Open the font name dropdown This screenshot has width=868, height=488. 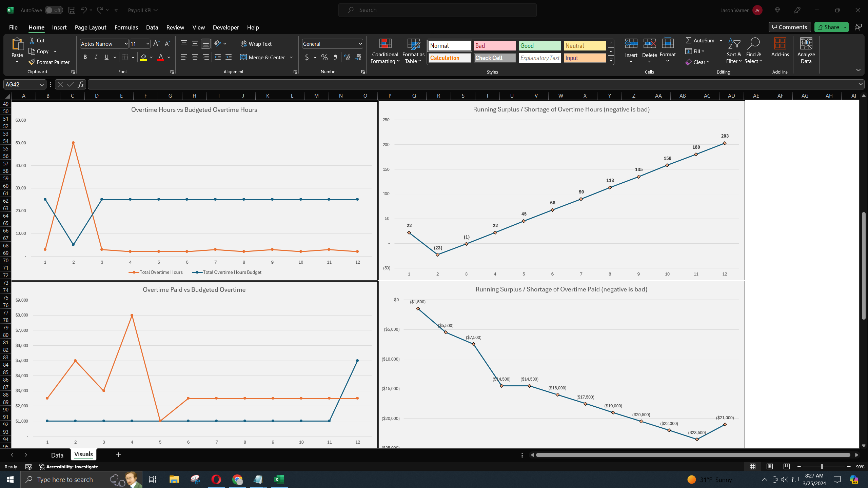point(126,44)
